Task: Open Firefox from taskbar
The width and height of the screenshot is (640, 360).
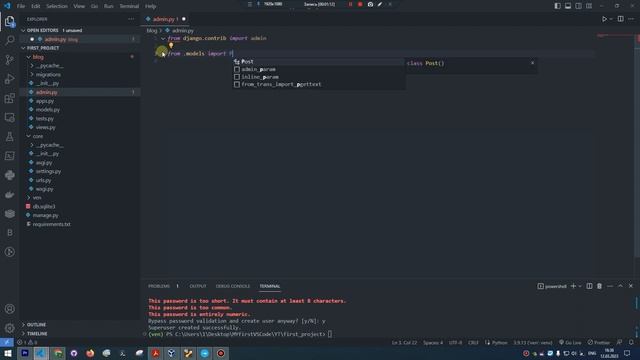Action: 90,353
